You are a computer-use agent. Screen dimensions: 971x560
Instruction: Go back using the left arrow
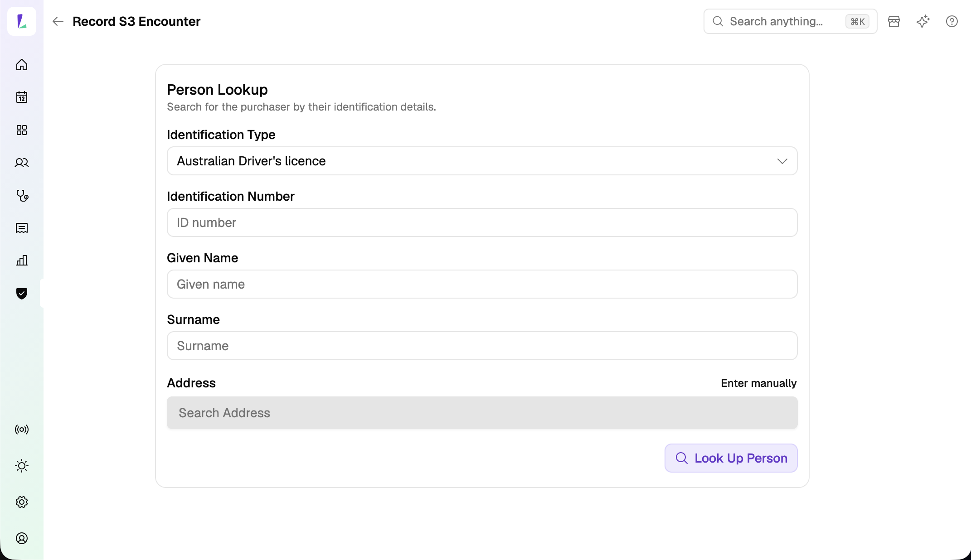point(58,21)
